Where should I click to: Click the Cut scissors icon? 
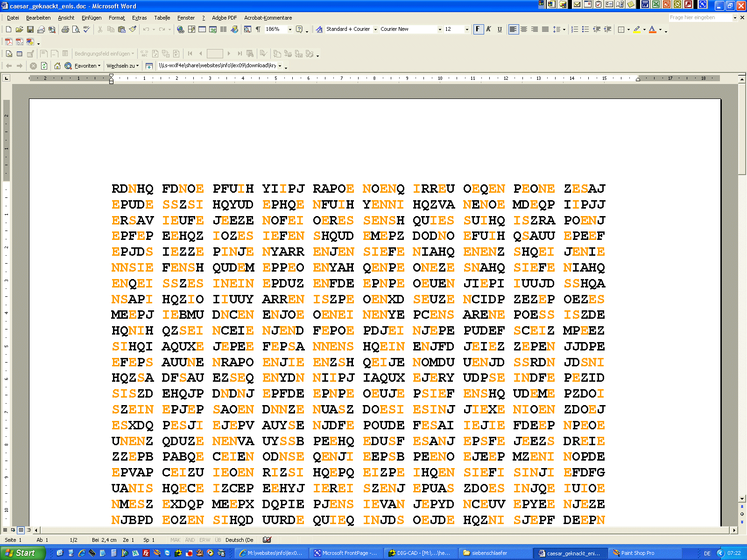100,29
